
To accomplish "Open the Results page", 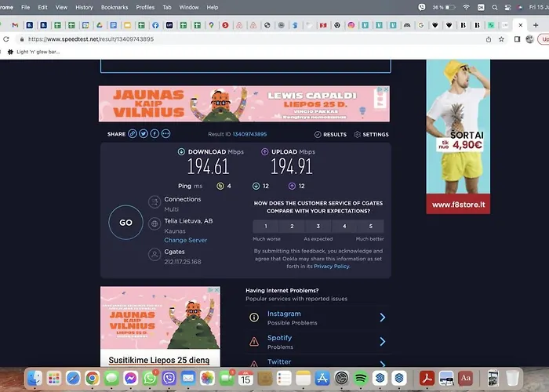I will pyautogui.click(x=330, y=135).
